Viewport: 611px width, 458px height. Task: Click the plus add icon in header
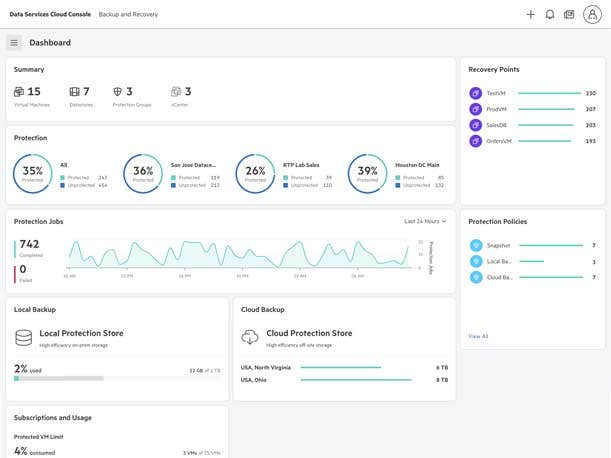pyautogui.click(x=531, y=15)
